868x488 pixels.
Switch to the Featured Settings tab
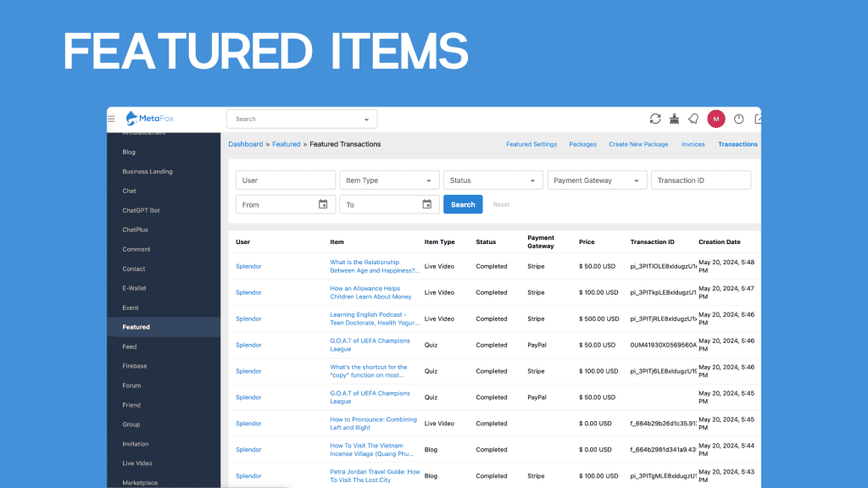point(531,144)
